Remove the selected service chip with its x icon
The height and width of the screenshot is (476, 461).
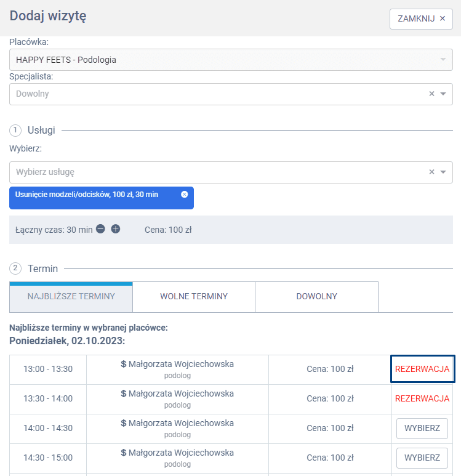point(184,194)
